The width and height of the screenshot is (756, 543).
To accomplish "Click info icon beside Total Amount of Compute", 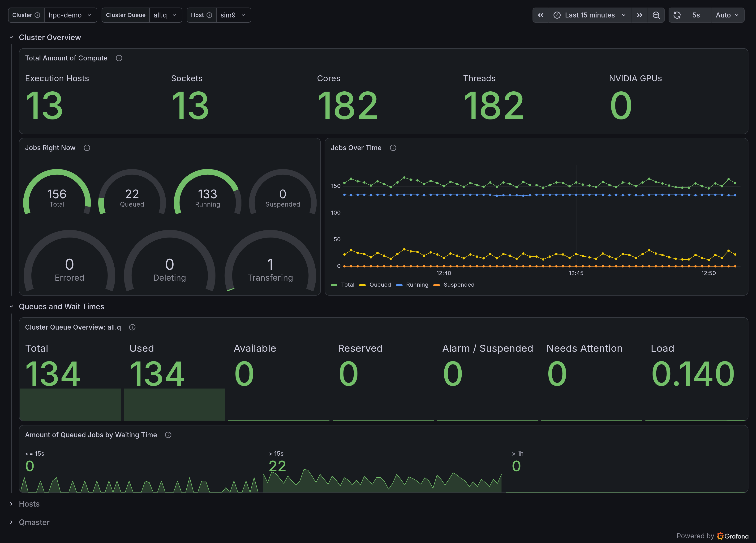I will pos(119,58).
